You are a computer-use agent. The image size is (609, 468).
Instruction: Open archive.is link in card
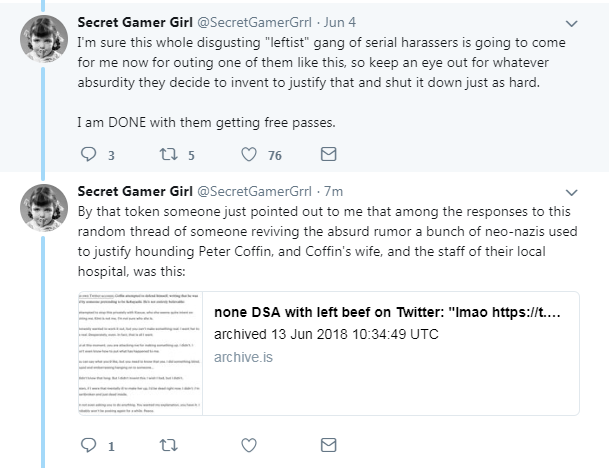(243, 357)
